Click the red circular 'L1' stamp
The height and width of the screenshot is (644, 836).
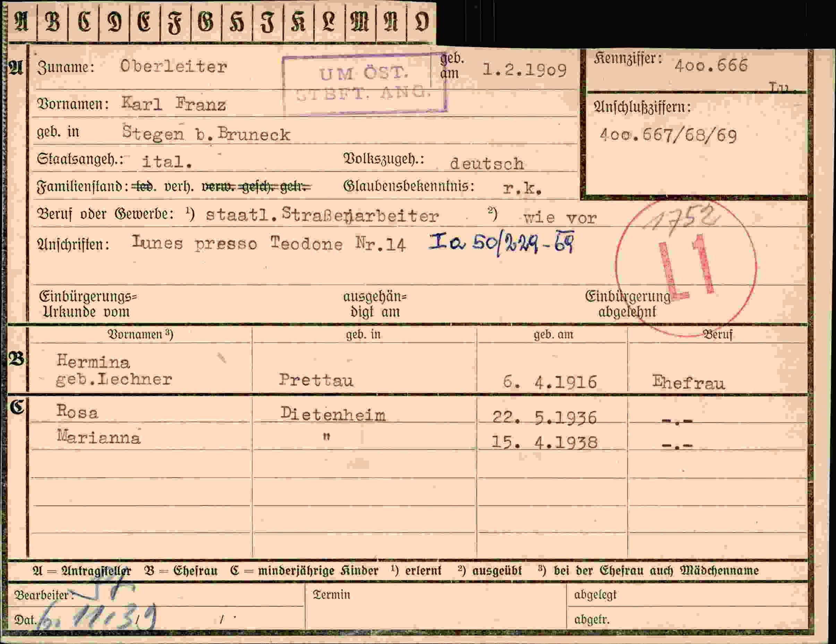tap(686, 267)
